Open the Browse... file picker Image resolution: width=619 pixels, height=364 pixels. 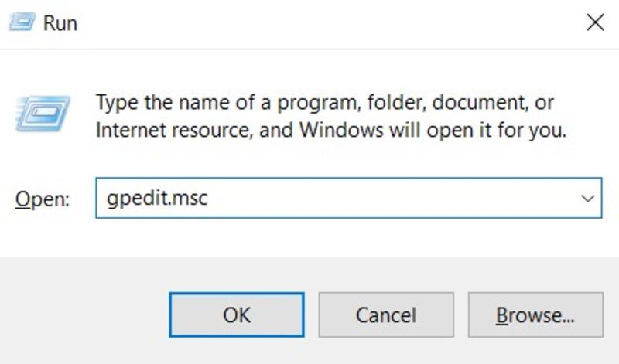tap(535, 315)
